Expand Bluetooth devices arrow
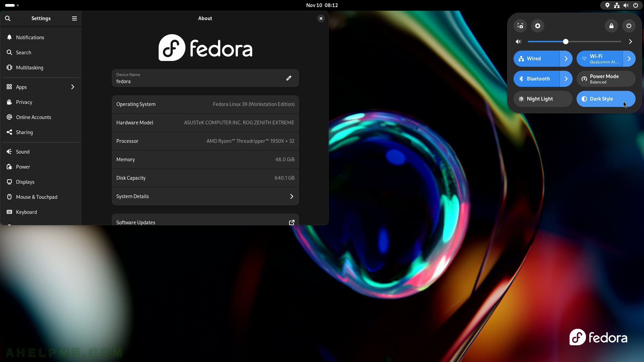 coord(566,79)
